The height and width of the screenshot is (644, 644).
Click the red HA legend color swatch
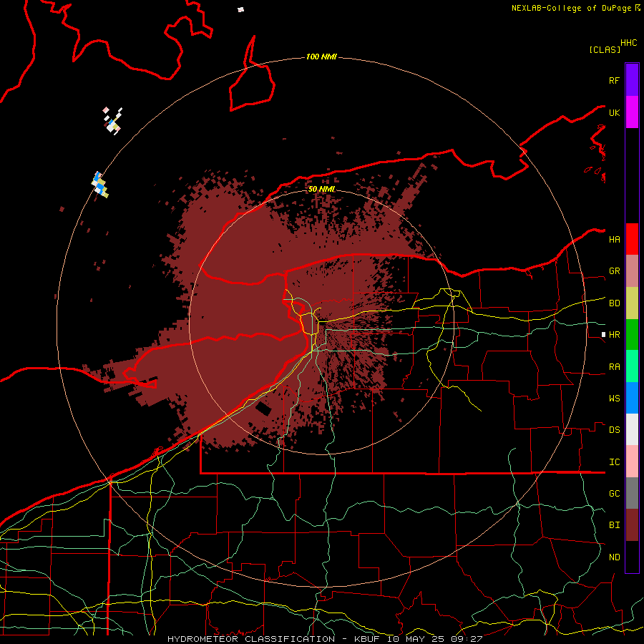(632, 239)
